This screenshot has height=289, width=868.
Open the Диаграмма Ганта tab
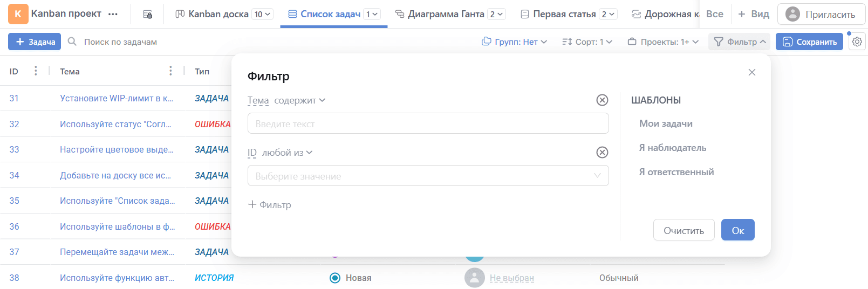pos(446,14)
